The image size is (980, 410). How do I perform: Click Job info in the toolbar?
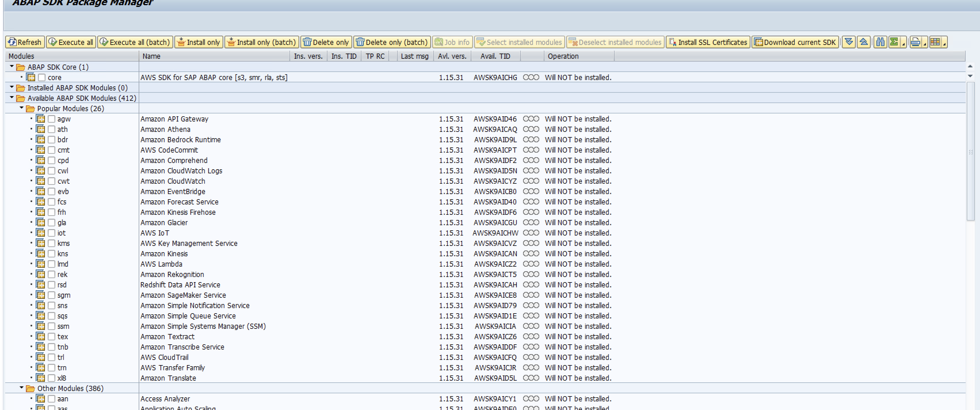point(452,42)
